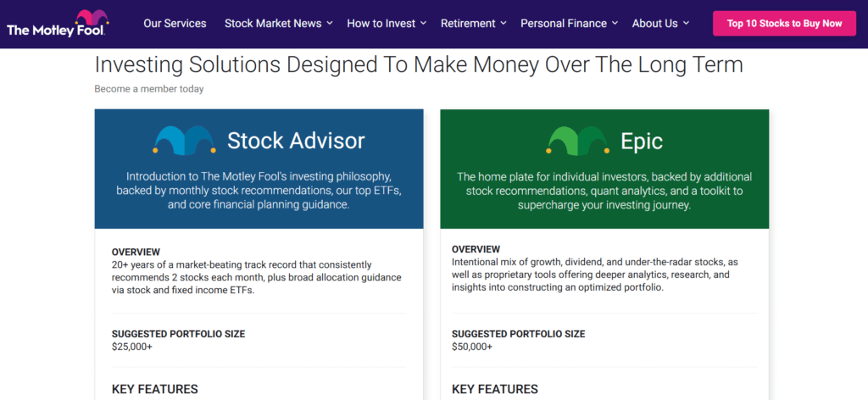Viewport: 868px width, 400px height.
Task: Expand the Personal Finance dropdown arrow
Action: (615, 23)
